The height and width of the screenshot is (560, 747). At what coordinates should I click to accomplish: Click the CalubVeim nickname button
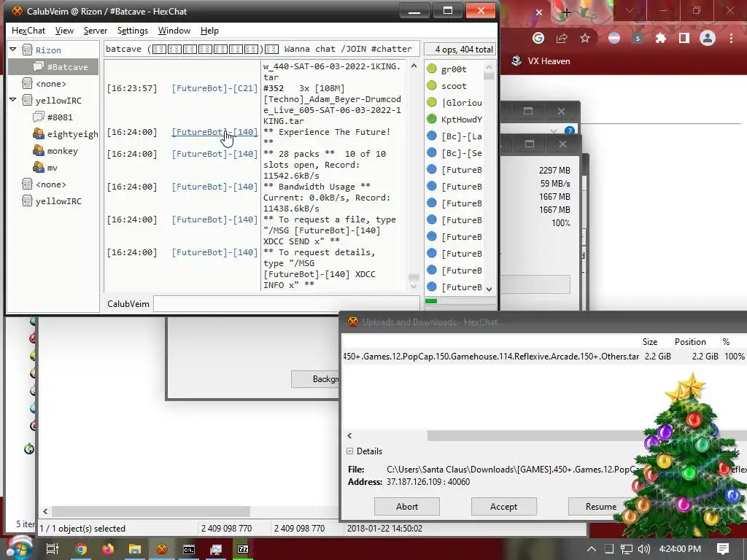point(128,304)
